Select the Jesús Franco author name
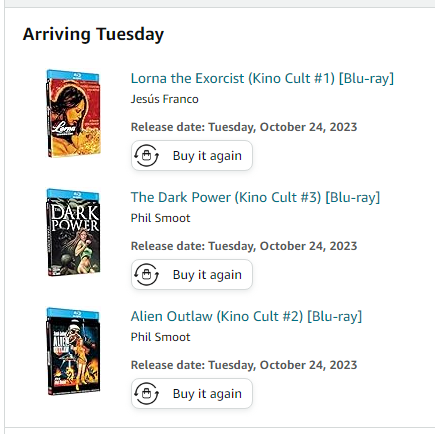Screen dimensions: 435x434 tap(164, 99)
